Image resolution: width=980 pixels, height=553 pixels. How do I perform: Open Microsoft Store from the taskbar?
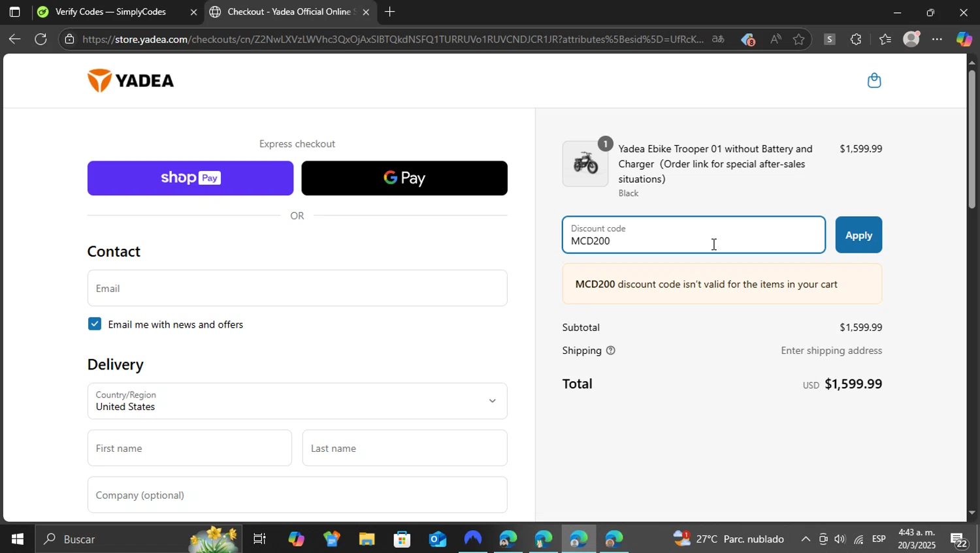click(402, 539)
